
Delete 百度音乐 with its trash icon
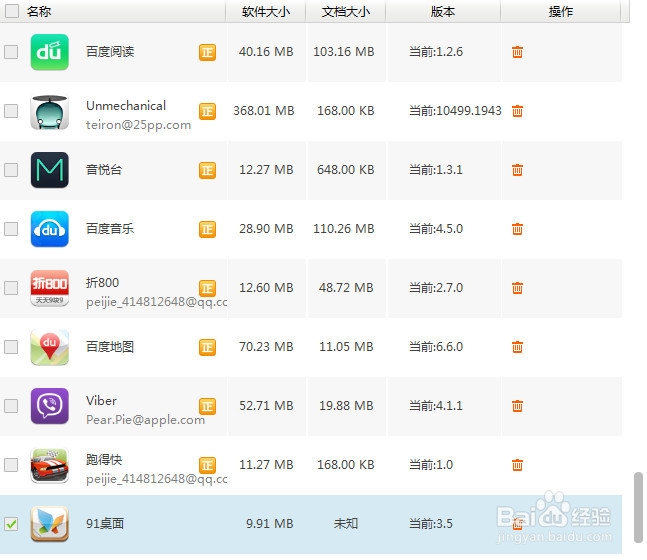pos(517,229)
